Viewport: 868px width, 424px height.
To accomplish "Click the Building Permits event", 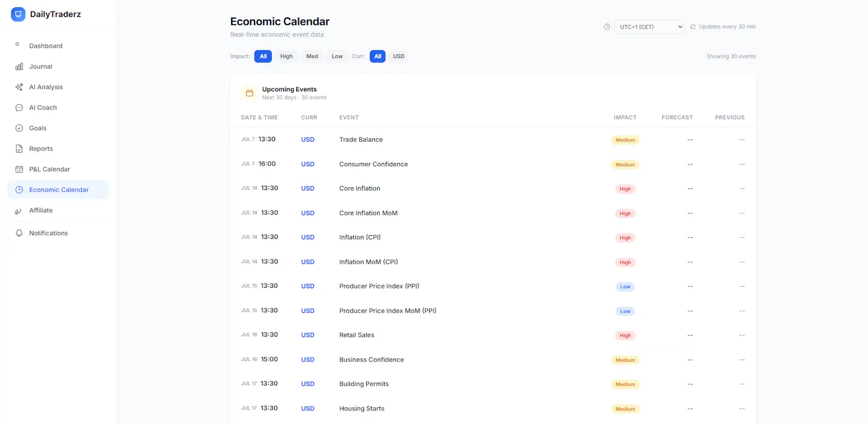I will pyautogui.click(x=364, y=384).
